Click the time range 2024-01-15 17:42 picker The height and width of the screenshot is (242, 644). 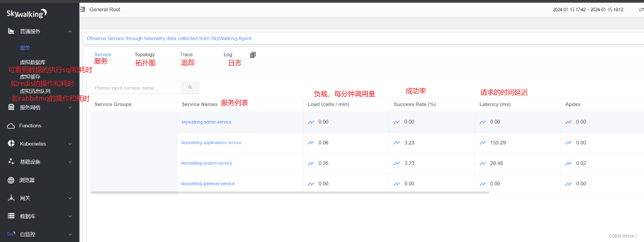coord(588,9)
